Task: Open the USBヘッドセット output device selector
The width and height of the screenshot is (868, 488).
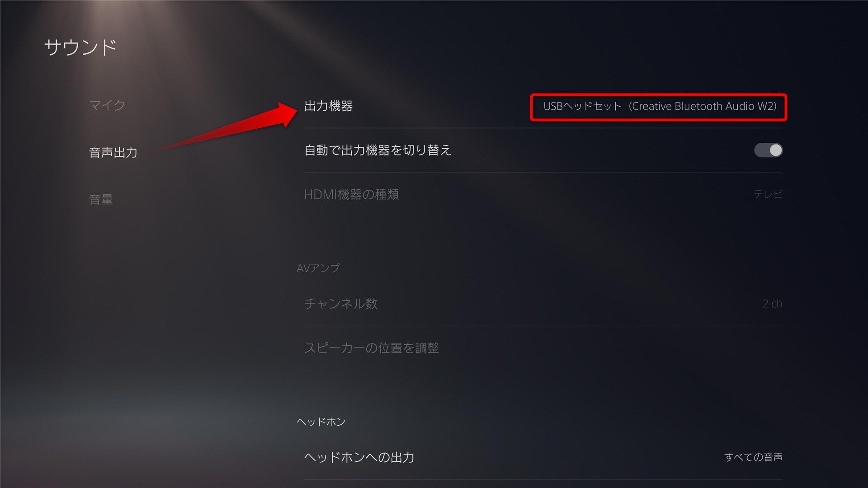Action: click(x=659, y=107)
